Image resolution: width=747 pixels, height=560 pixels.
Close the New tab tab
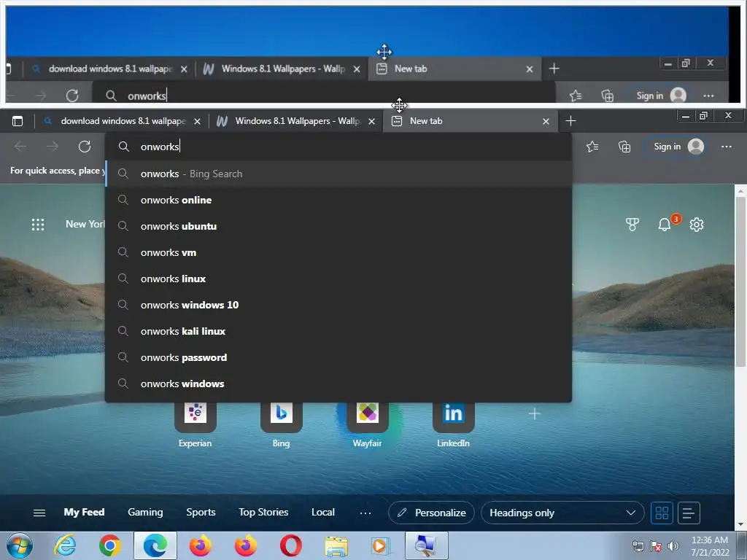pos(546,122)
